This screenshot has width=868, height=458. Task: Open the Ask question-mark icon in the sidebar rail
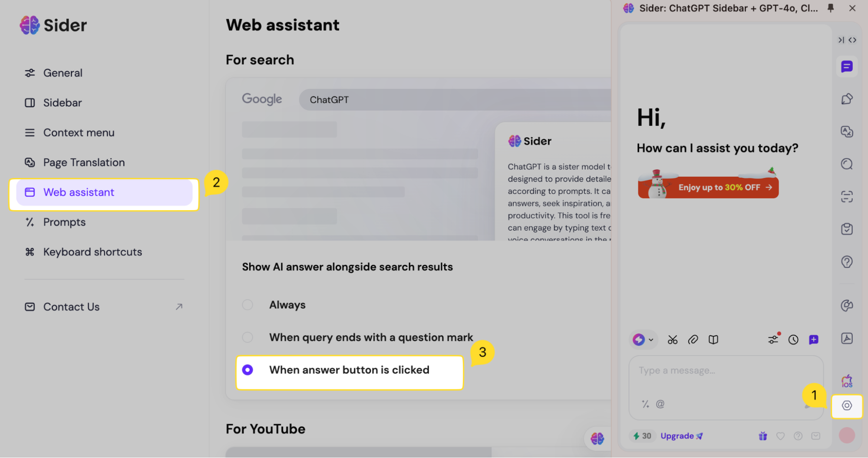pos(847,262)
